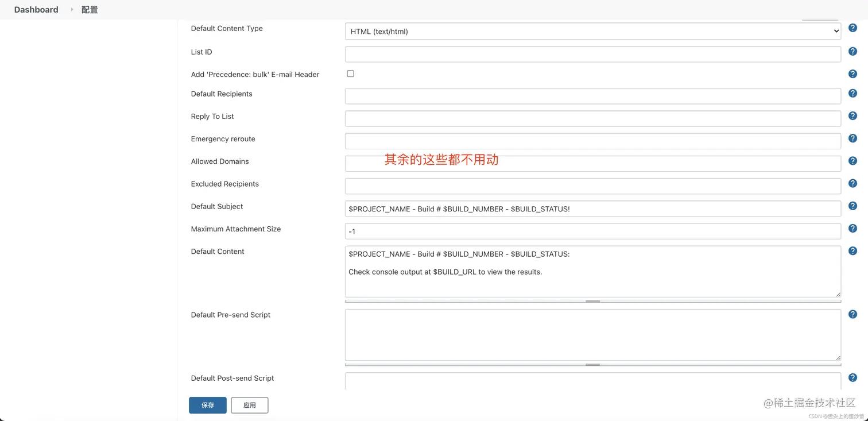The height and width of the screenshot is (421, 868).
Task: Open help icon for List ID
Action: point(852,52)
